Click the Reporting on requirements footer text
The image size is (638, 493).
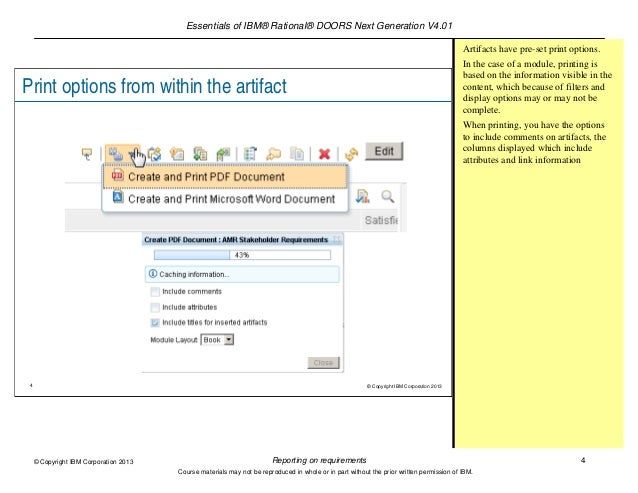coord(319,460)
